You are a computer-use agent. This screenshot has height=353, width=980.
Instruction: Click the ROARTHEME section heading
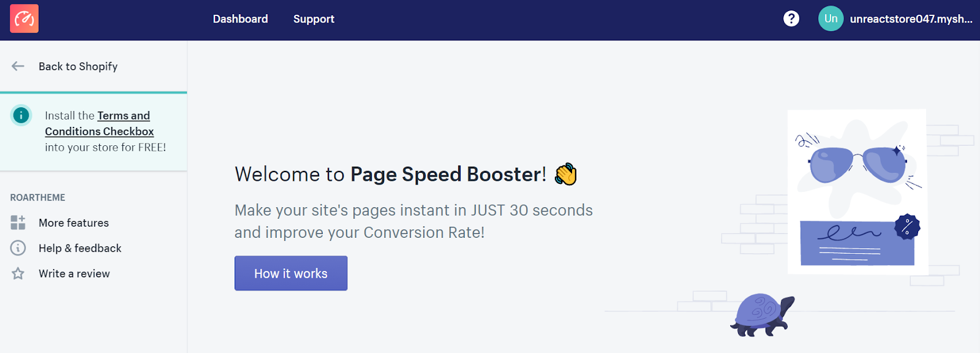37,197
